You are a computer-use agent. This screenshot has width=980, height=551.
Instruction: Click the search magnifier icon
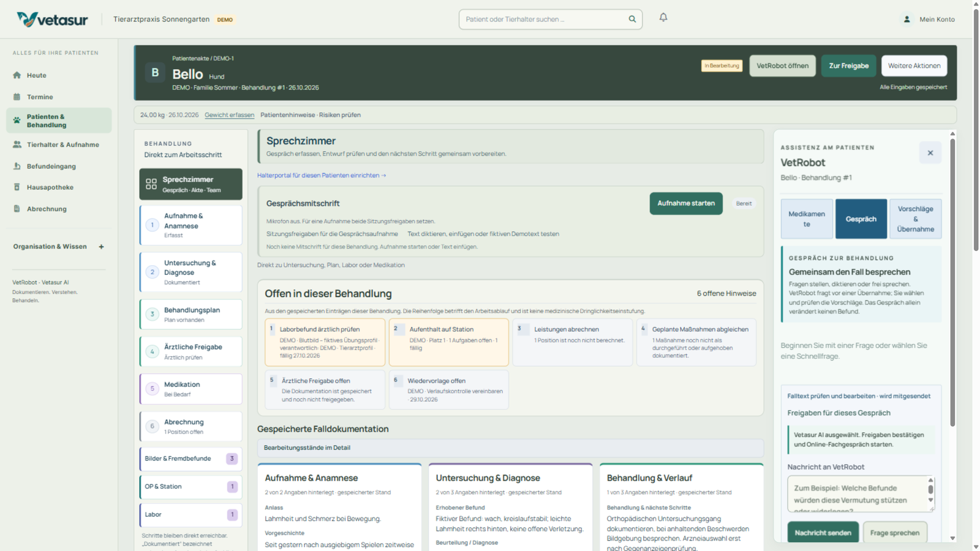coord(632,19)
